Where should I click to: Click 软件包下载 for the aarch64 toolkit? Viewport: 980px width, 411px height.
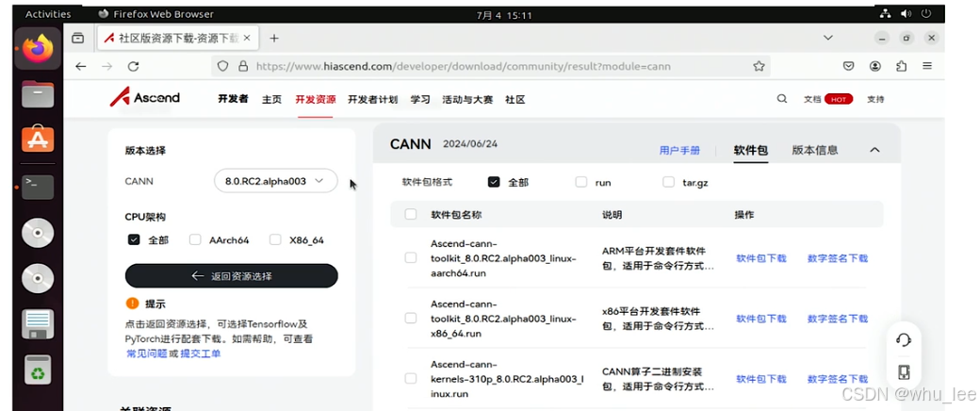[761, 257]
